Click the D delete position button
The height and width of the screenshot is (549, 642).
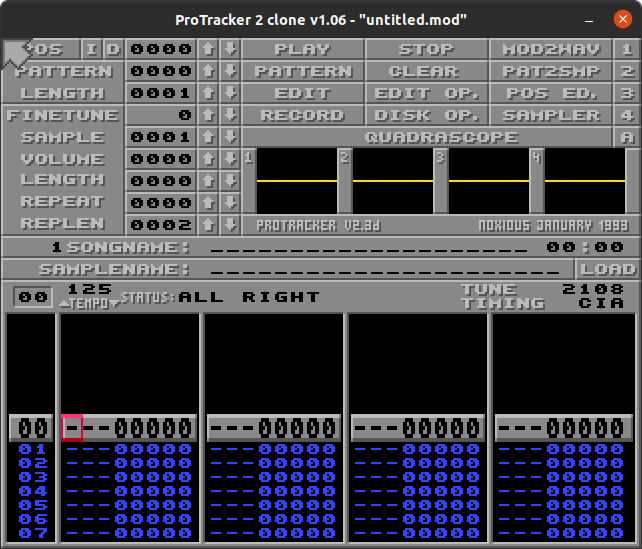coord(113,50)
